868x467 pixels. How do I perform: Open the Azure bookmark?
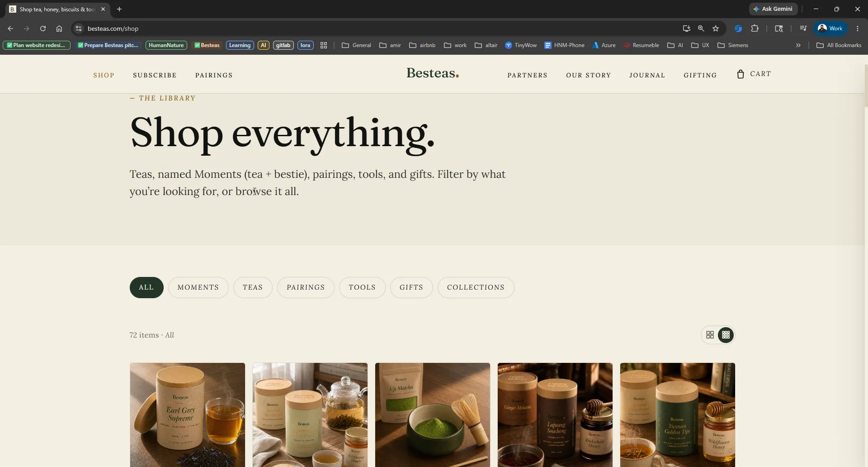tap(604, 45)
